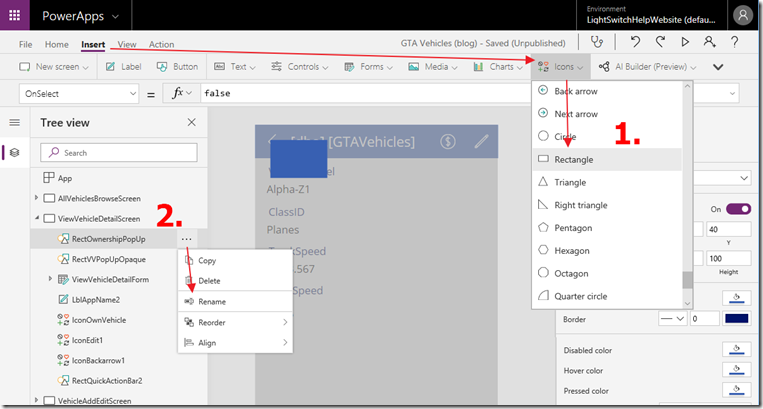Choose Delete in the context menu
This screenshot has width=763, height=409.
pyautogui.click(x=236, y=281)
